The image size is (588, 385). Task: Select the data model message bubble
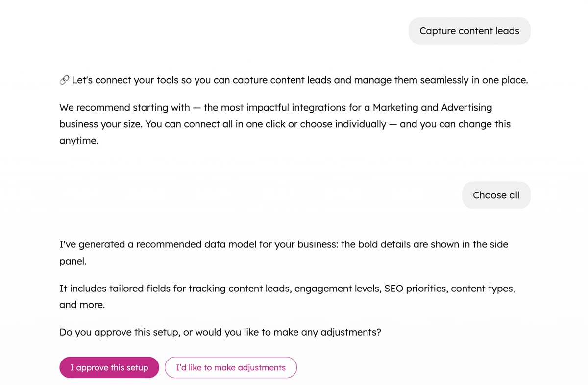[284, 252]
